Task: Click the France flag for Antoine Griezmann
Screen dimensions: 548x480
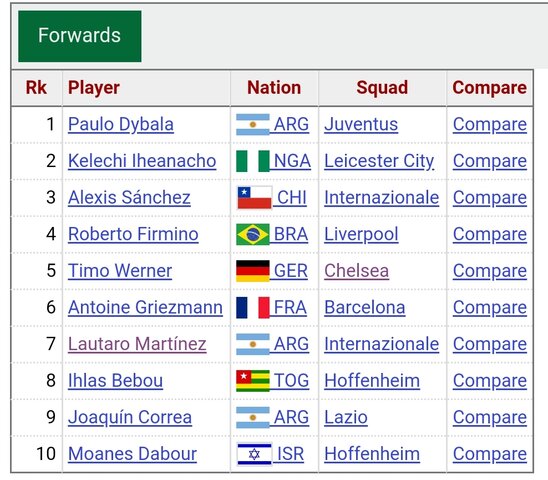Action: click(x=253, y=308)
